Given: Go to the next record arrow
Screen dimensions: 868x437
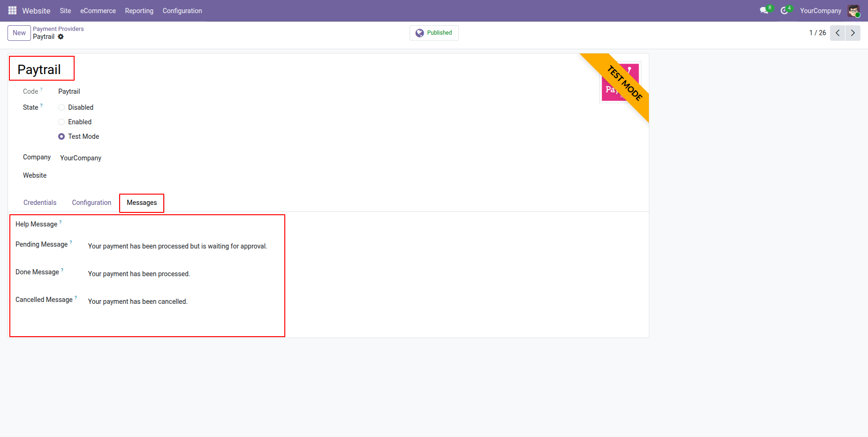Looking at the screenshot, I should (x=853, y=33).
